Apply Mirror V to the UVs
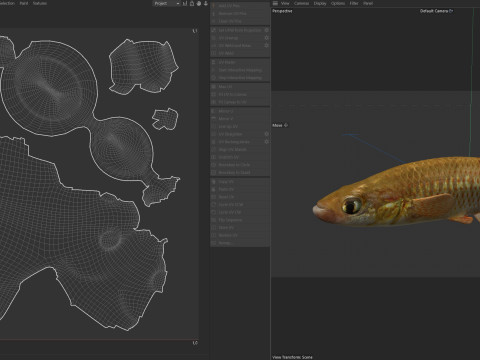Viewport: 480px width, 360px height. pyautogui.click(x=240, y=119)
